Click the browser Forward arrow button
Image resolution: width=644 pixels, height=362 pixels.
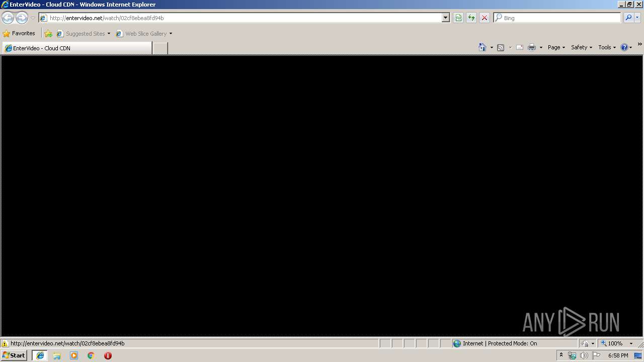(x=22, y=18)
